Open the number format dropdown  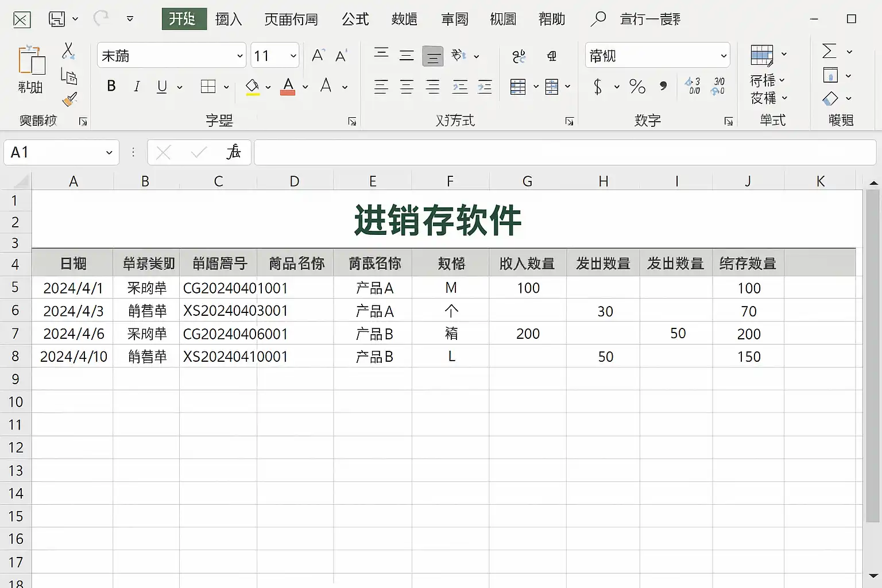(x=724, y=56)
